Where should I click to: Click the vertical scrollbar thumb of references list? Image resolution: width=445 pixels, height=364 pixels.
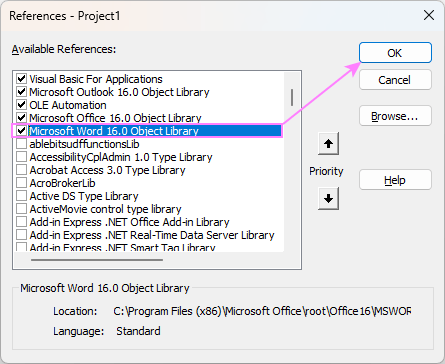pos(292,97)
